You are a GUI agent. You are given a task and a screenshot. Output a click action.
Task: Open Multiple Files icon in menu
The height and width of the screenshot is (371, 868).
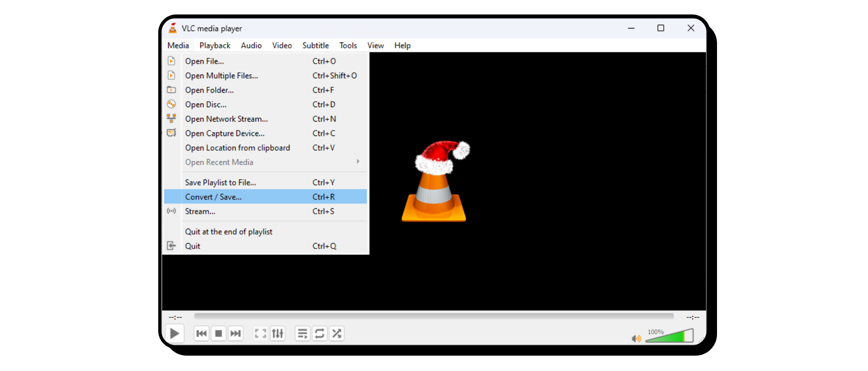point(171,75)
